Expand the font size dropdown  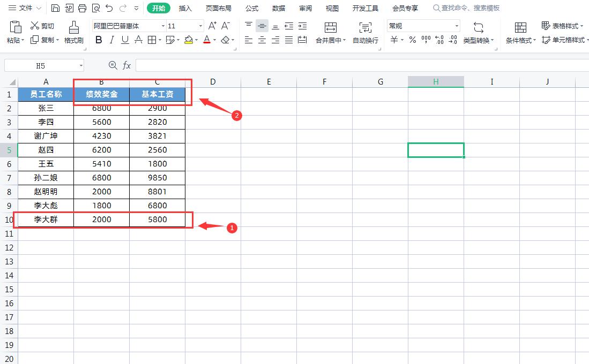200,26
